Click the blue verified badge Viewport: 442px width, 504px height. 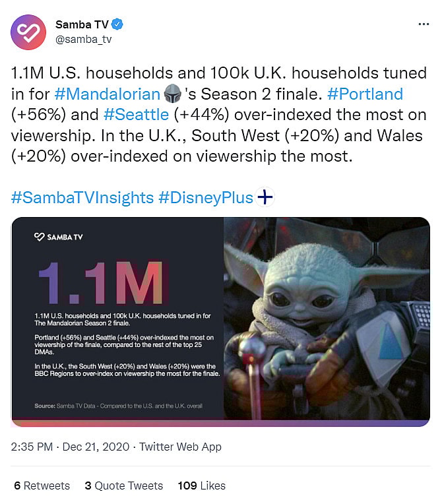(x=117, y=25)
